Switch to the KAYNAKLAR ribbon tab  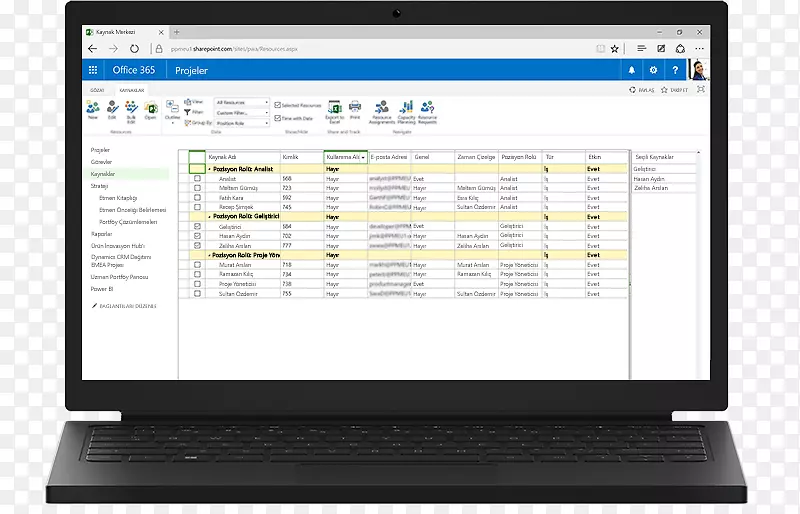(x=132, y=90)
